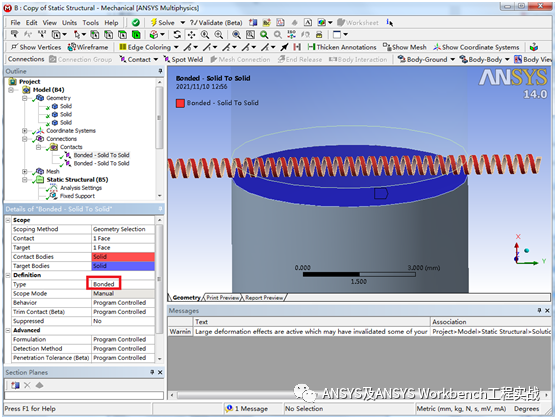The height and width of the screenshot is (419, 557).
Task: Click the black arrow direction icon
Action: pos(284,47)
